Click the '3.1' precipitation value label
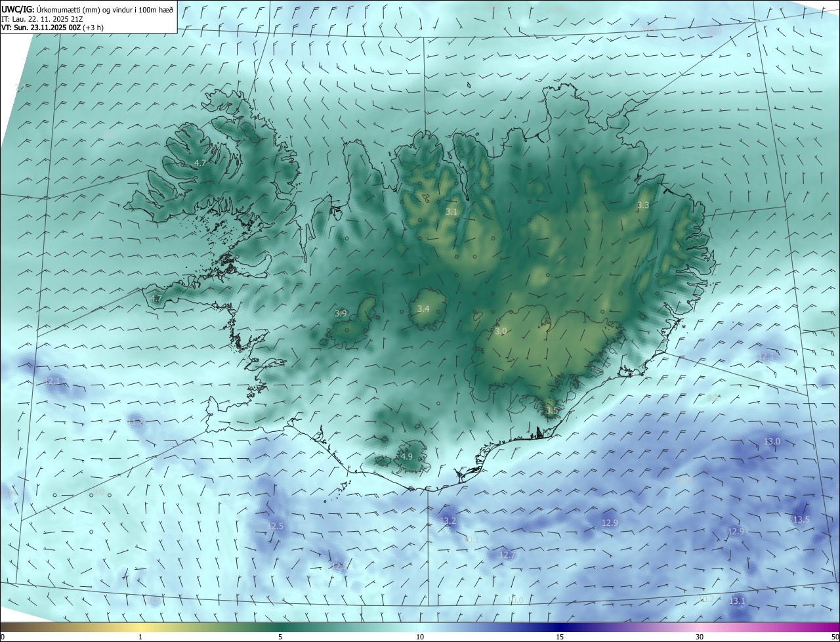 pos(451,212)
